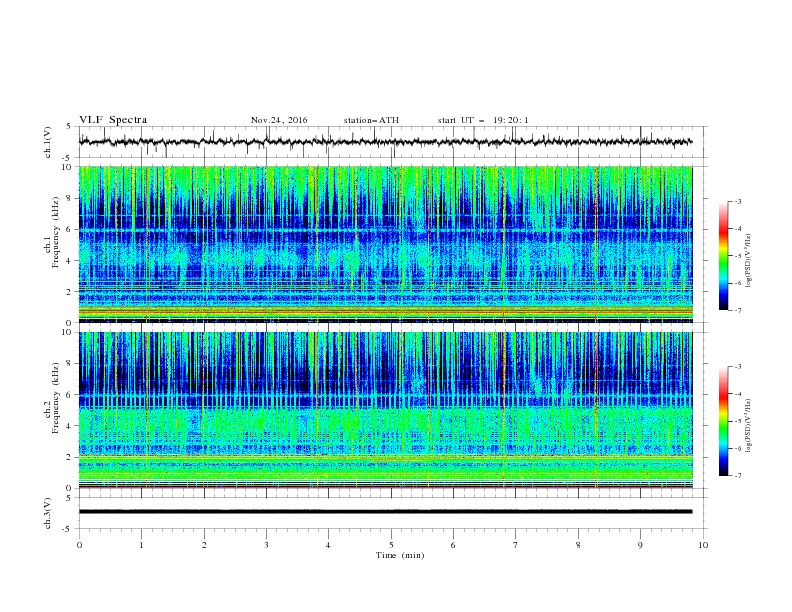
Task: Click the '-3' tick on ch.1 colorbar
Action: pos(738,201)
